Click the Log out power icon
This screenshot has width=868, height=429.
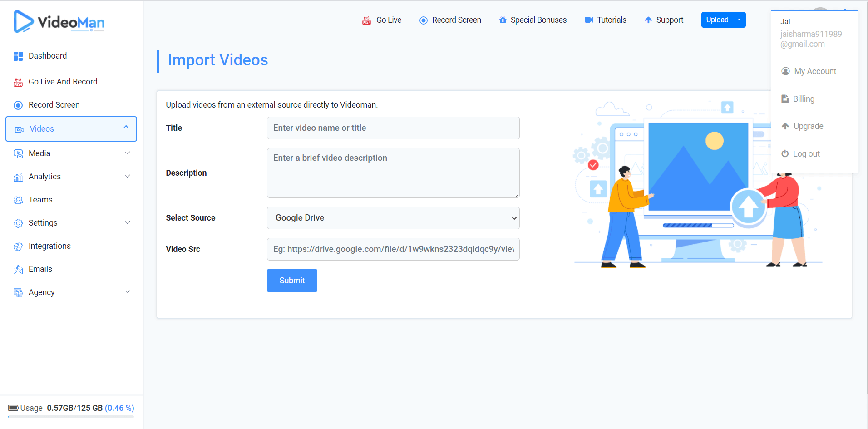[785, 153]
